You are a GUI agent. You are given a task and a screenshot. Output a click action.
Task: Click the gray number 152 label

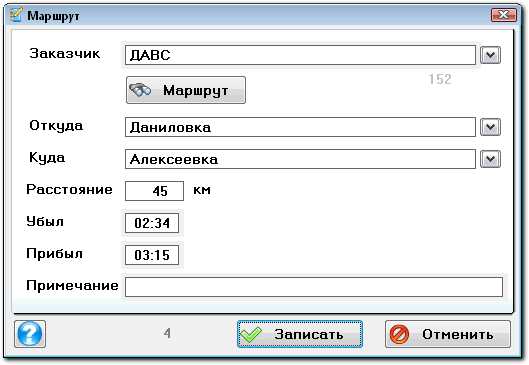click(x=440, y=79)
